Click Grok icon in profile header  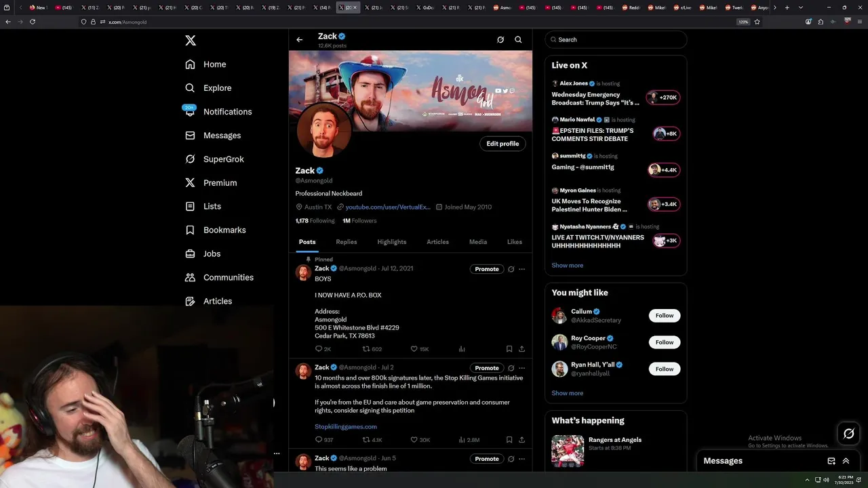click(x=500, y=40)
